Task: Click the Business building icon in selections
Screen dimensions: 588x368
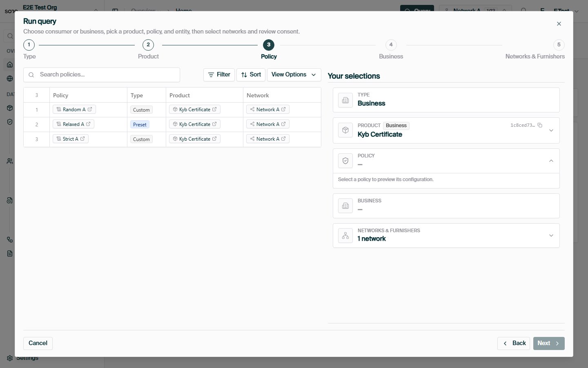Action: point(345,206)
